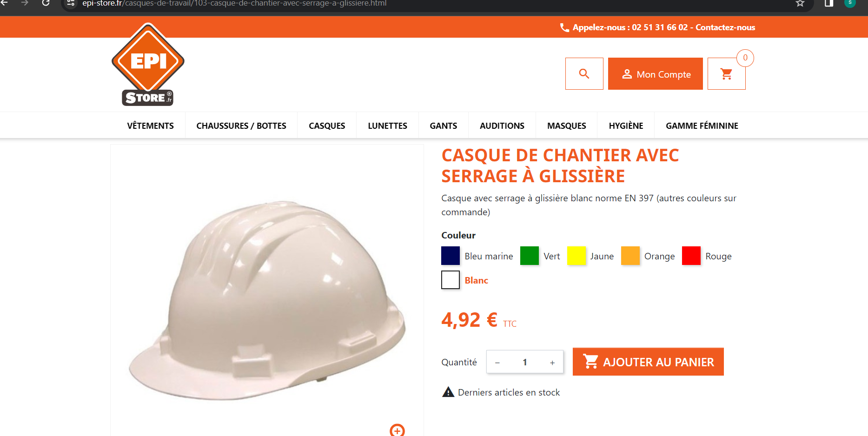Click the phone icon beside Appelez-nous
This screenshot has height=436, width=868.
click(564, 27)
